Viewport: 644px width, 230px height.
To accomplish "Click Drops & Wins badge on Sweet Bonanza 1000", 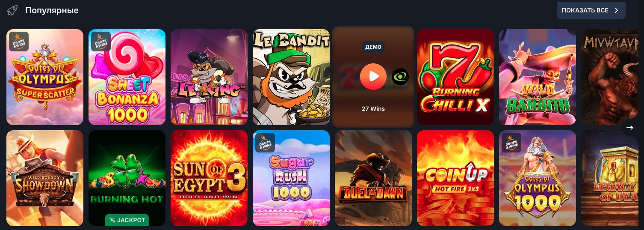I will click(x=101, y=42).
